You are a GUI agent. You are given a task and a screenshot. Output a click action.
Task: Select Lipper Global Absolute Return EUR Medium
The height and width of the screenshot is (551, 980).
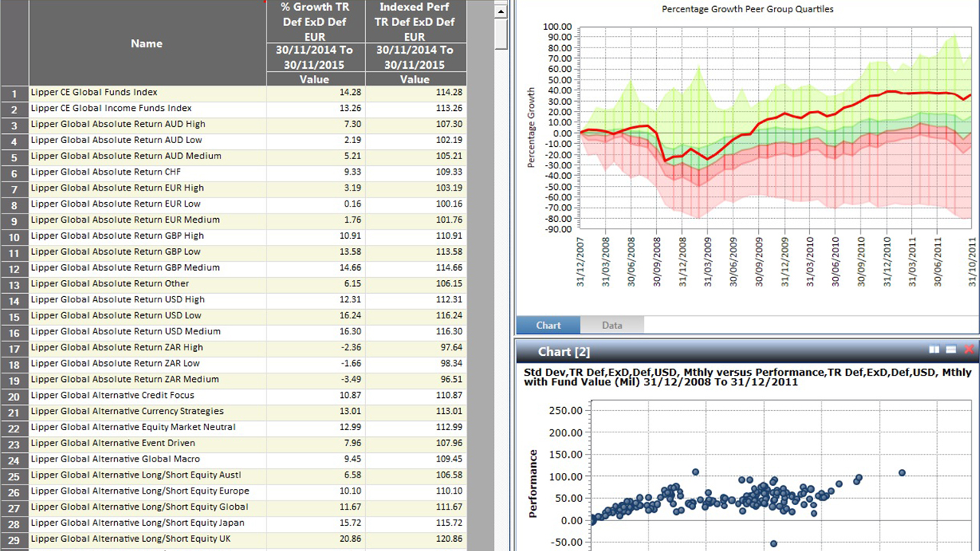pyautogui.click(x=125, y=220)
